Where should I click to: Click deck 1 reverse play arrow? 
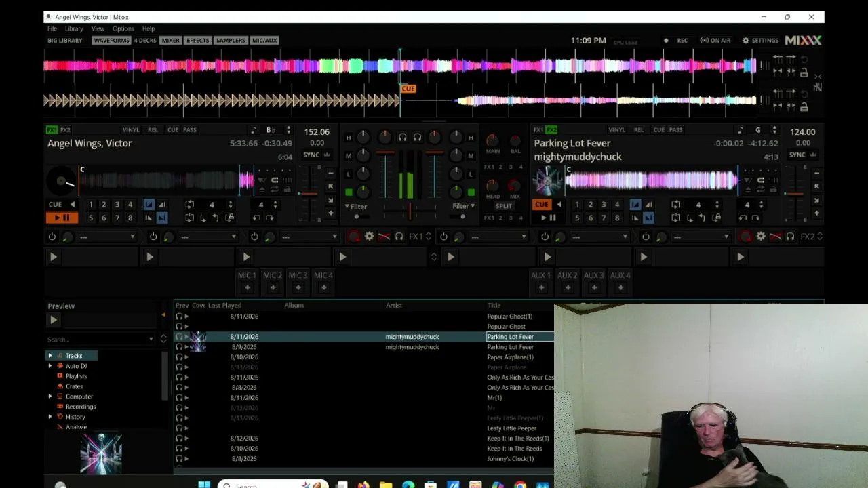click(73, 204)
